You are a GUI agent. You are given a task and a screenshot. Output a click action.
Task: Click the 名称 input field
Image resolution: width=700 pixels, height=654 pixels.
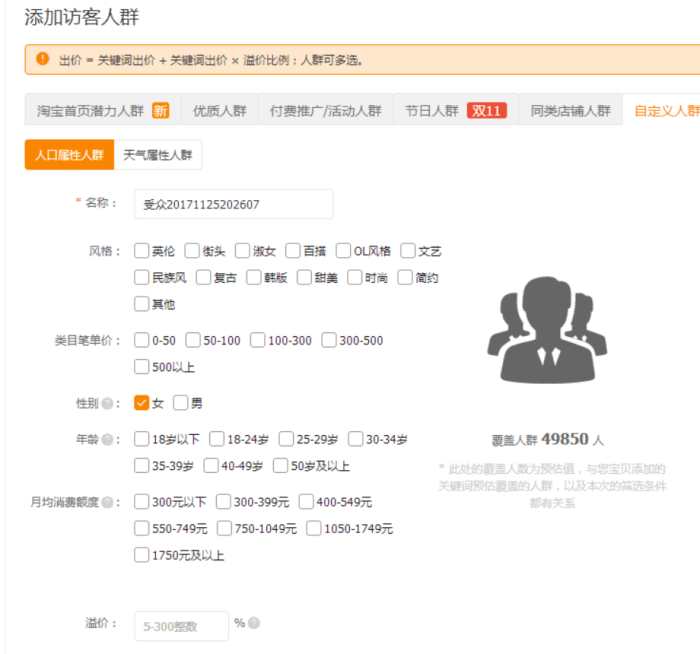(233, 204)
